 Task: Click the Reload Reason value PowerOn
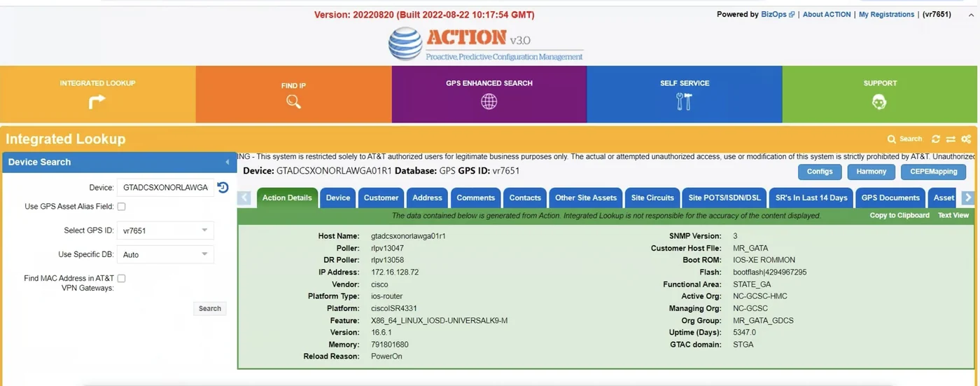(x=386, y=357)
